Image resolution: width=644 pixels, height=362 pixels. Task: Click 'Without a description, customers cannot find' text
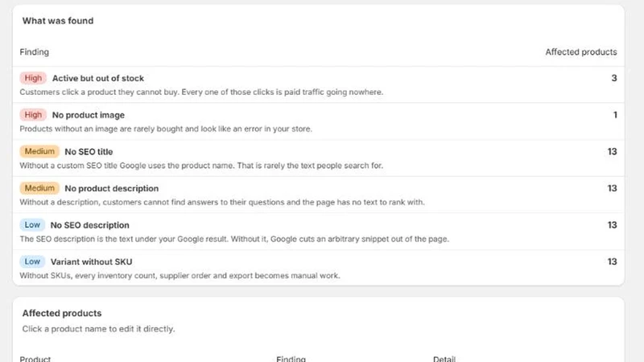pos(222,203)
